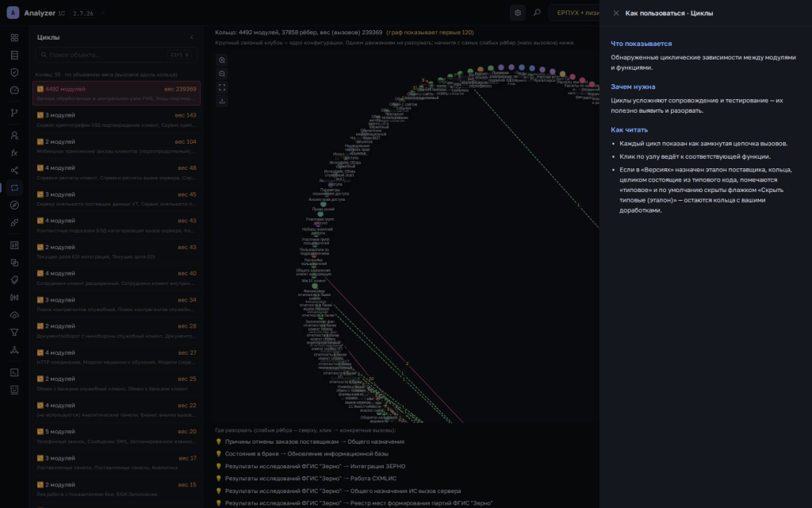Open the user roles section in sidebar
The image size is (812, 508).
coord(14,135)
